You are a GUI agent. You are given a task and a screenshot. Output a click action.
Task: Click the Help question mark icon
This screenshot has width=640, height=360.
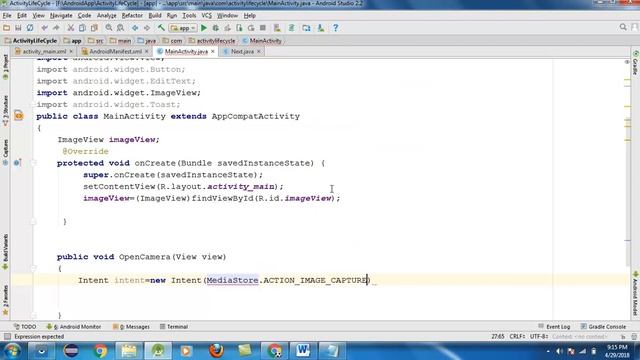(336, 28)
